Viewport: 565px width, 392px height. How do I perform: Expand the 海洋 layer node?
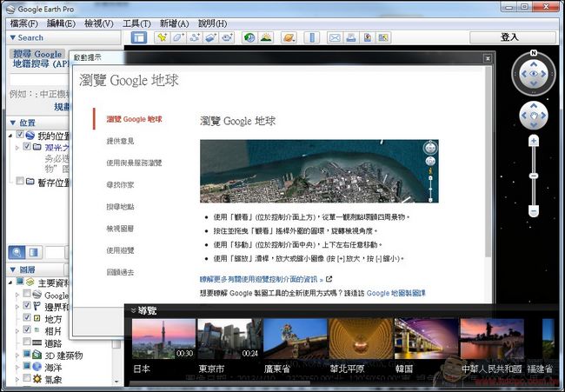tap(17, 368)
